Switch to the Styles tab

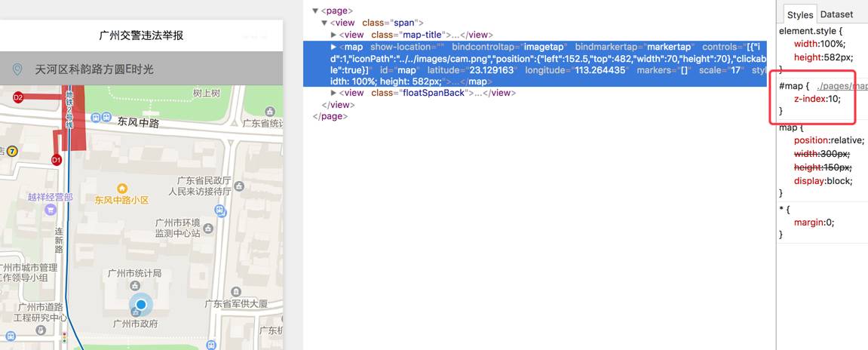(x=800, y=15)
